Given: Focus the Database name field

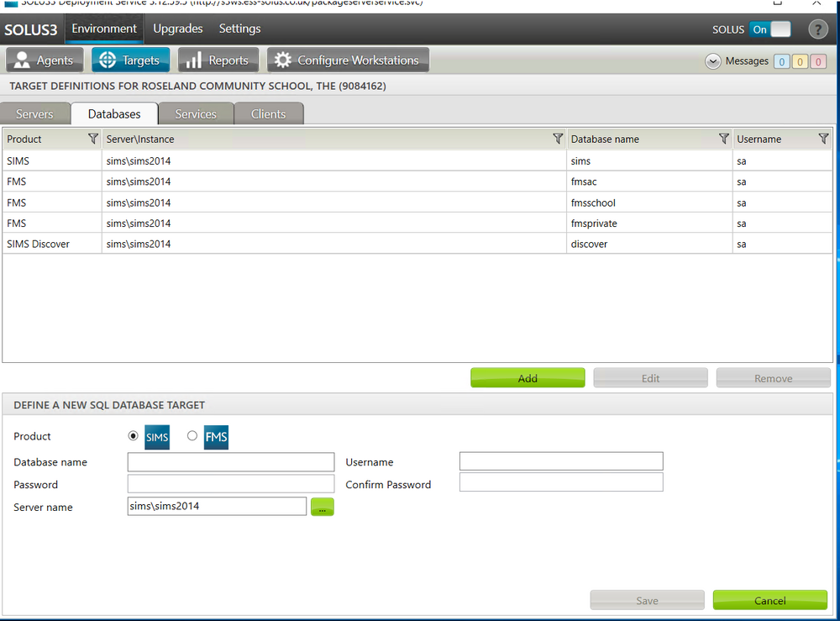Looking at the screenshot, I should 231,462.
